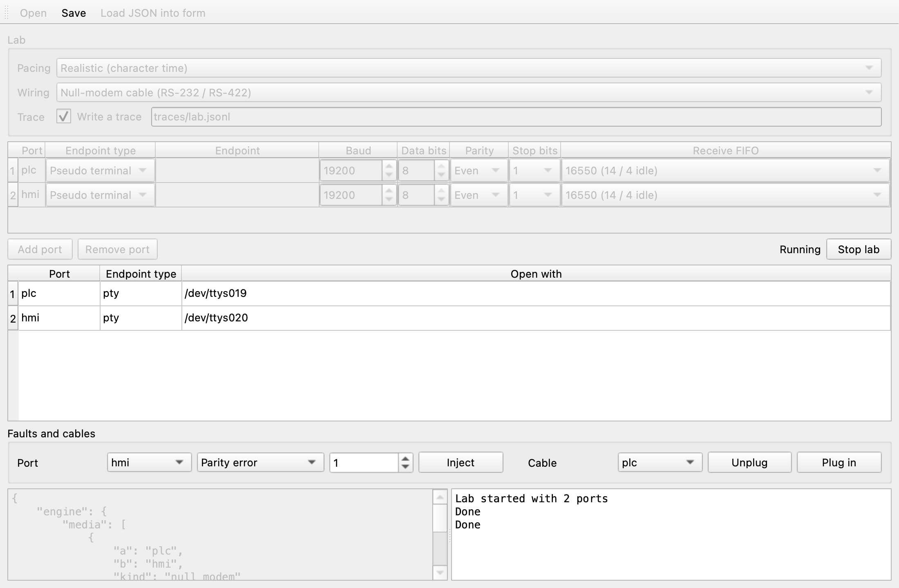899x588 pixels.
Task: Open hmi row Receive FIFO dropdown
Action: tap(725, 195)
